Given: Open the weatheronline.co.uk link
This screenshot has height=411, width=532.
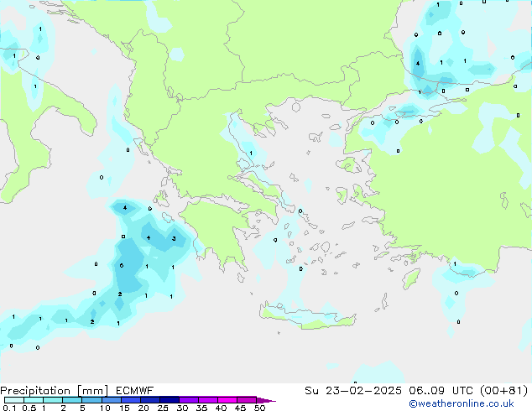Looking at the screenshot, I should [462, 403].
